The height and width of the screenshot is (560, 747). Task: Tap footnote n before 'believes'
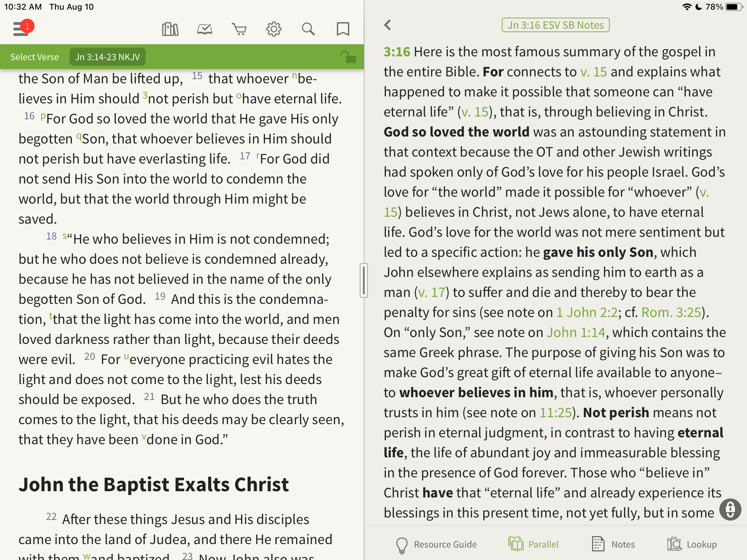click(x=295, y=76)
